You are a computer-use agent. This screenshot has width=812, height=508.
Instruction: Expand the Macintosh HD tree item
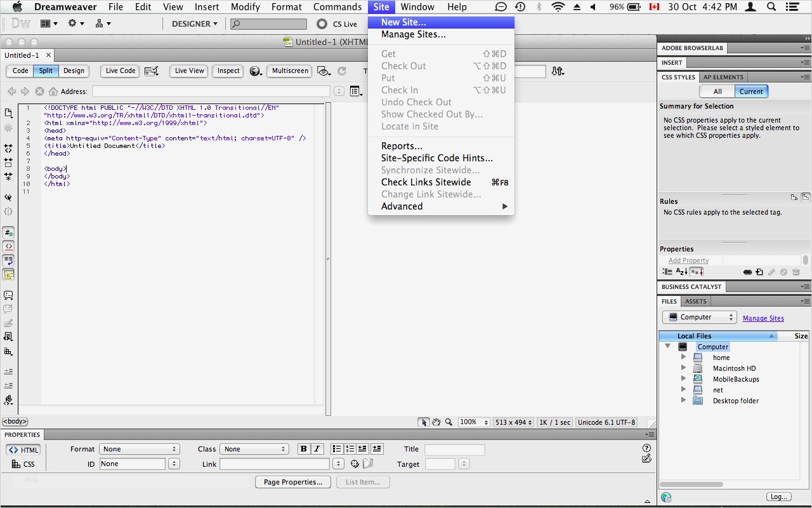pos(683,368)
